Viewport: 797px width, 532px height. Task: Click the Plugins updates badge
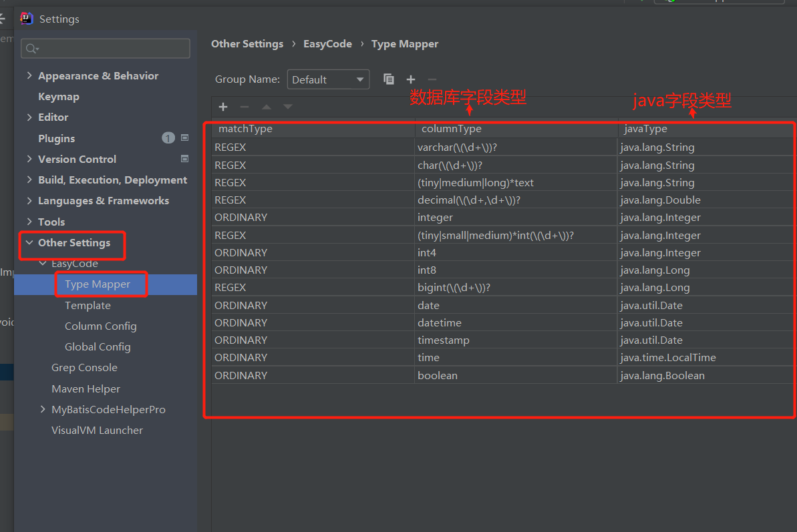[x=168, y=138]
